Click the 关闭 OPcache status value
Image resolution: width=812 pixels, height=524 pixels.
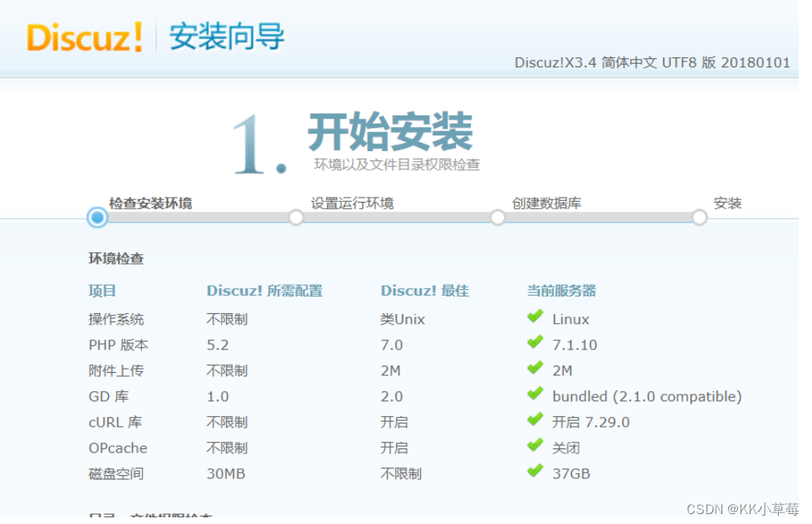point(566,448)
